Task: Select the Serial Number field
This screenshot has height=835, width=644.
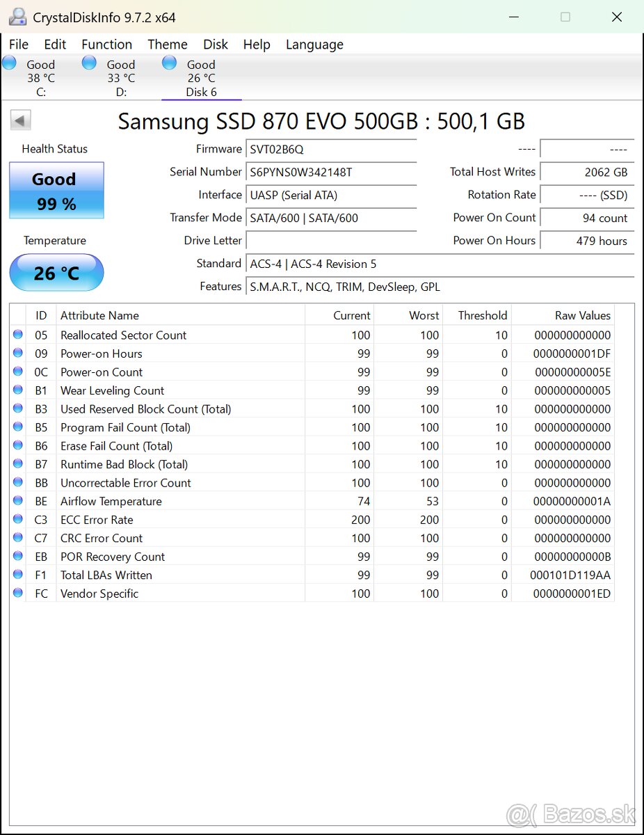Action: (331, 172)
